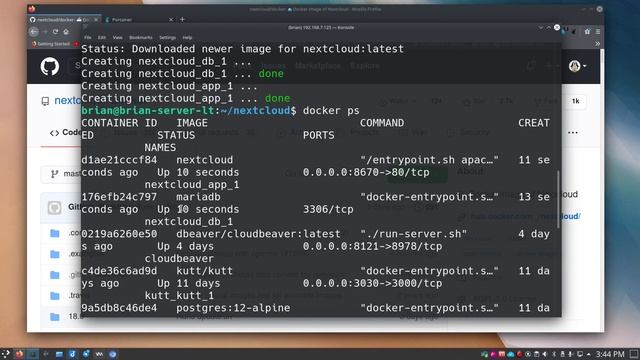This screenshot has width=640, height=360.
Task: Open Konsole Edit menu
Action: 102,38
